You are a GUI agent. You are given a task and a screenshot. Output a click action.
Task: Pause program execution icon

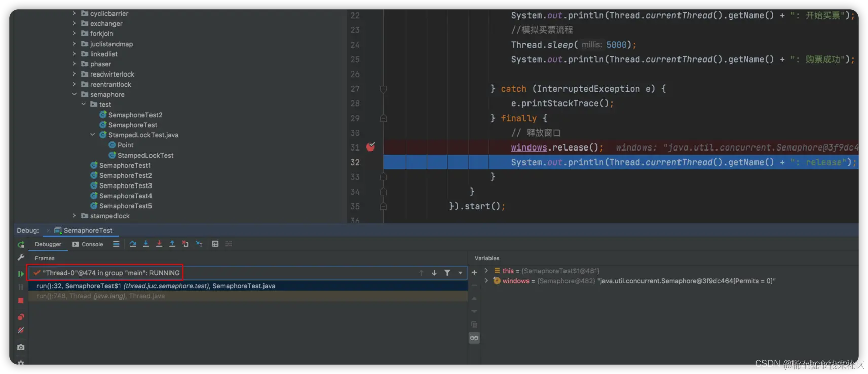coord(21,287)
